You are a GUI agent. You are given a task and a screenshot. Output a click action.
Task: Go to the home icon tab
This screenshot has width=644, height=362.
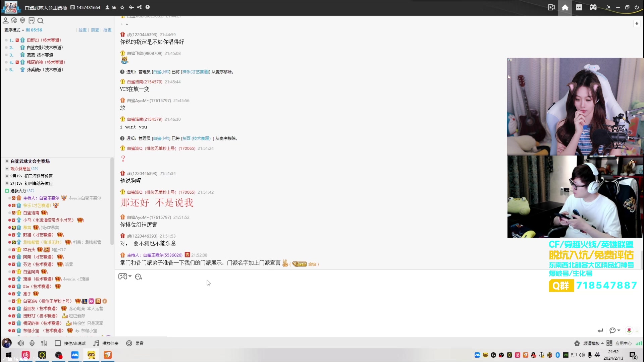565,7
